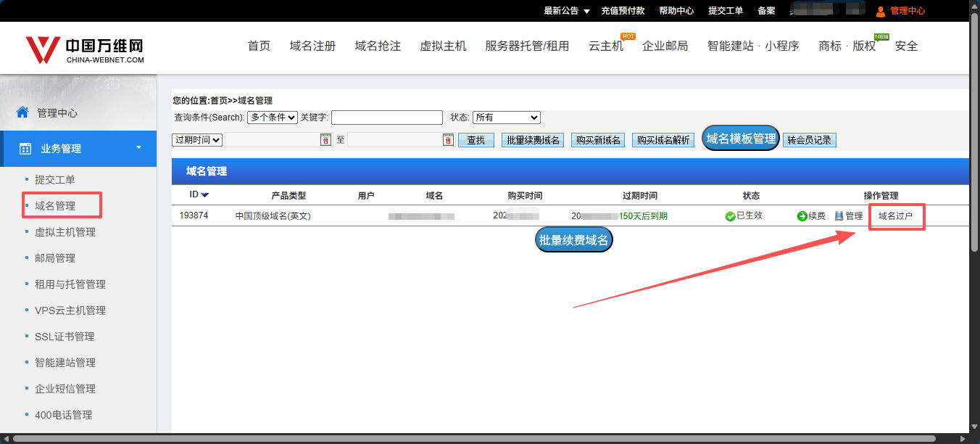980x444 pixels.
Task: Open the 过期时间 date type dropdown
Action: [197, 140]
